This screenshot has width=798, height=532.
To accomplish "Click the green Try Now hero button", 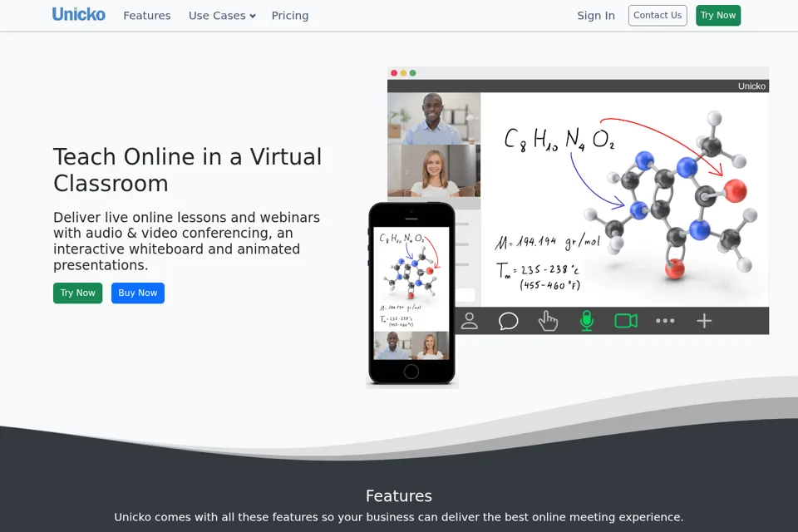I will click(78, 293).
